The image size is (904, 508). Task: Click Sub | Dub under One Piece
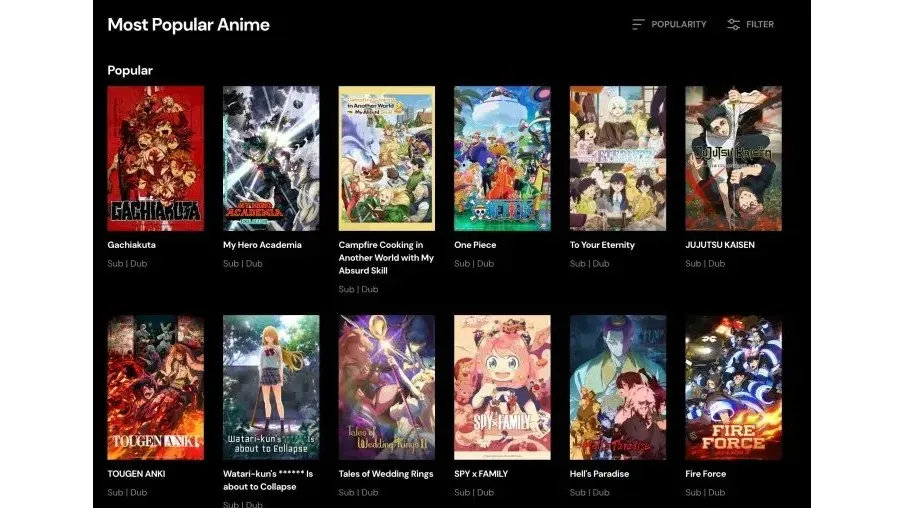[474, 264]
